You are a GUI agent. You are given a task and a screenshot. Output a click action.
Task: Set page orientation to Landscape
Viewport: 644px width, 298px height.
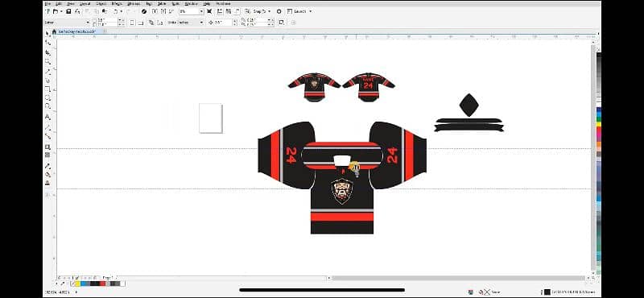pyautogui.click(x=140, y=23)
